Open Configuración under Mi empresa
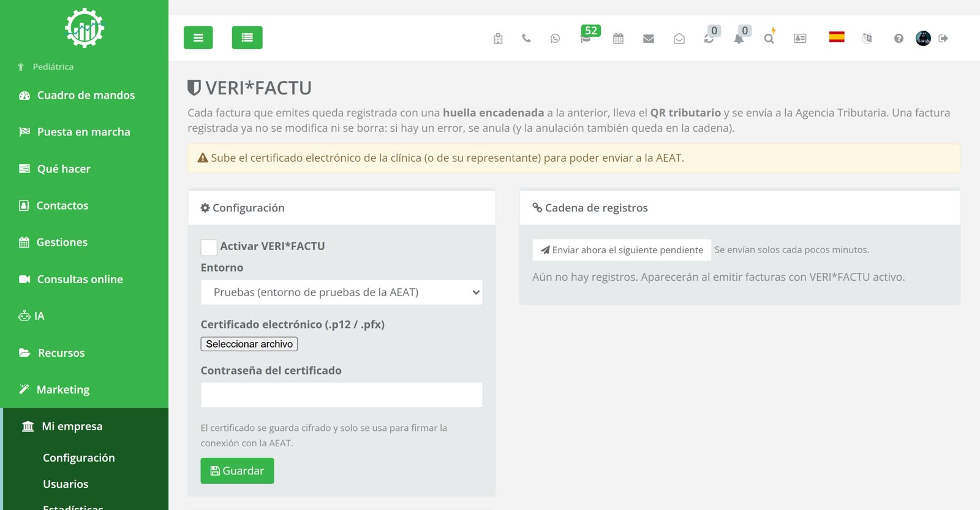 coord(79,458)
